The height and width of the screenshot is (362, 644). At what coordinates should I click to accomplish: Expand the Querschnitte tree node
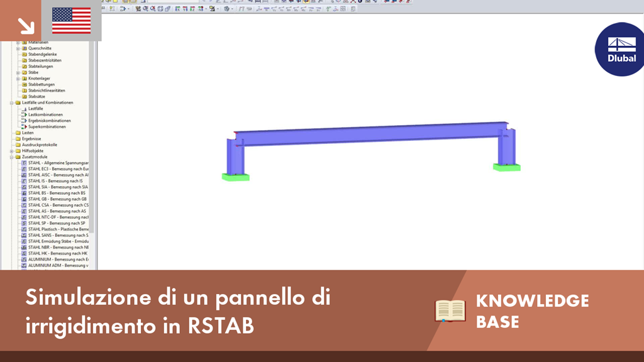pos(18,48)
